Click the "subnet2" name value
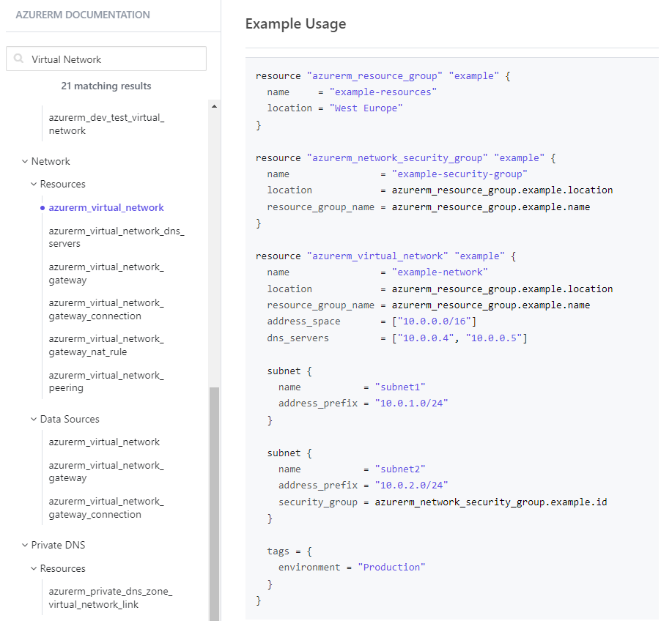The height and width of the screenshot is (621, 672). pyautogui.click(x=400, y=469)
